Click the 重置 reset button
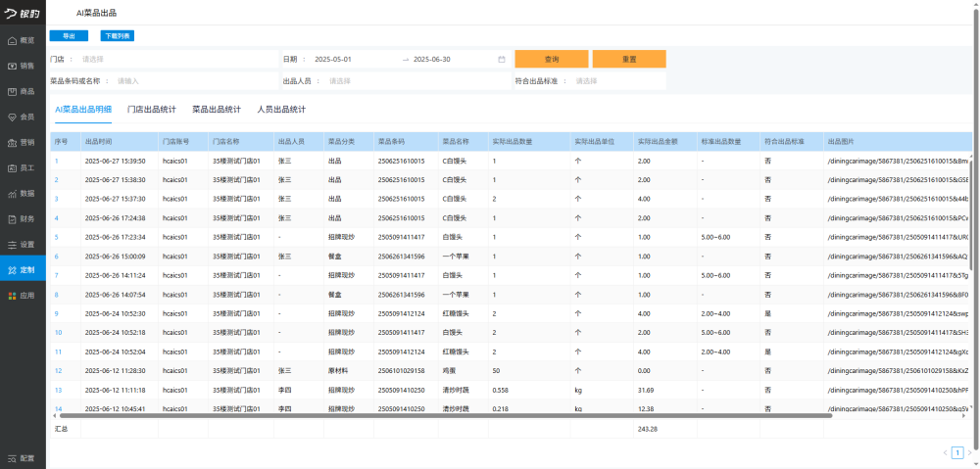 (x=629, y=60)
